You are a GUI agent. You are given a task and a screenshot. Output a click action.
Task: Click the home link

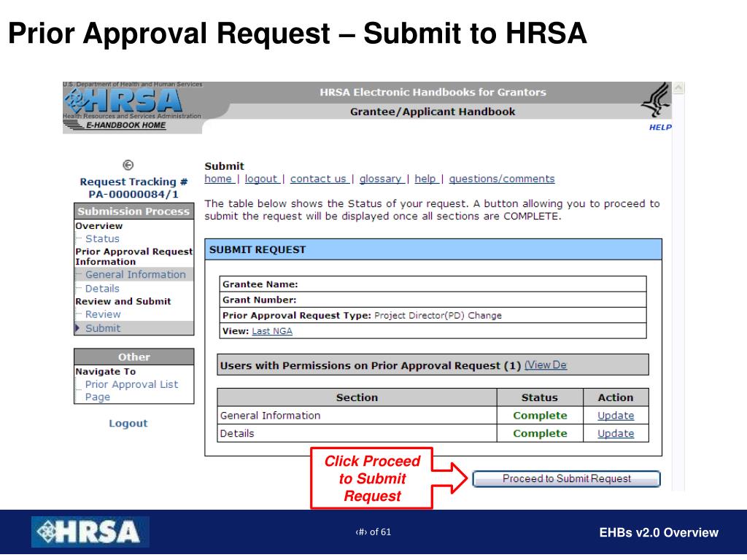[x=218, y=179]
